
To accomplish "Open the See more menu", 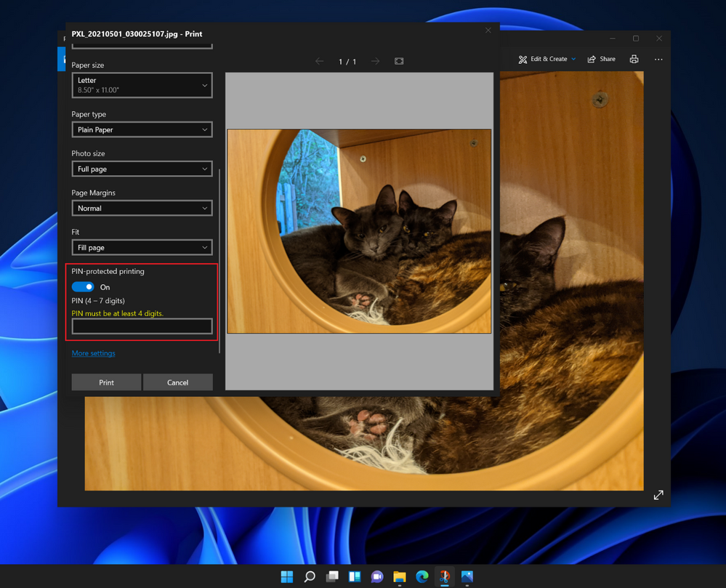I will [658, 59].
